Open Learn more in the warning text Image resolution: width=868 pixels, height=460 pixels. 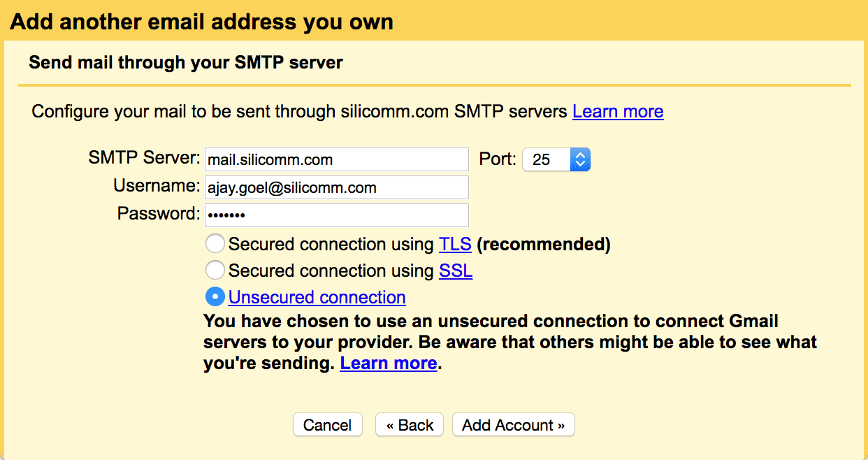tap(388, 363)
